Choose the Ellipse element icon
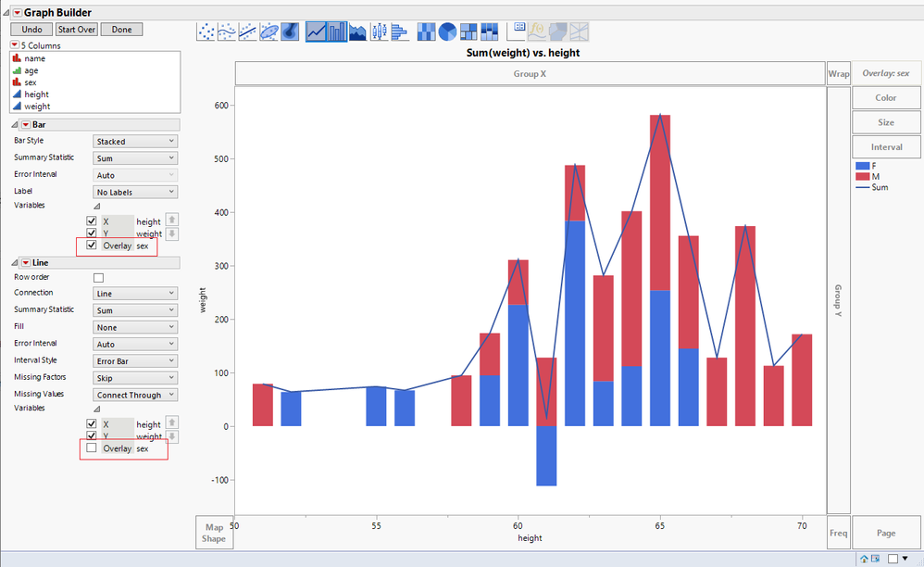Screen dimensions: 924x567 pyautogui.click(x=268, y=31)
